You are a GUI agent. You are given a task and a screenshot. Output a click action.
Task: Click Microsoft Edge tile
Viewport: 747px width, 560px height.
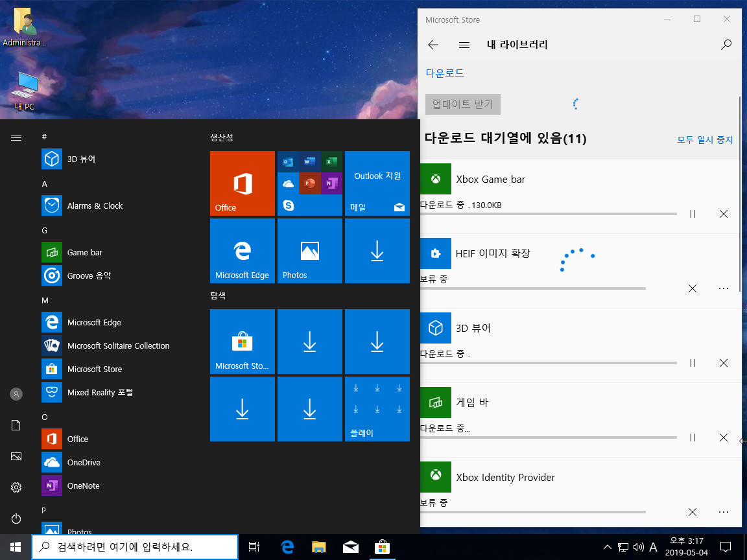tap(243, 251)
